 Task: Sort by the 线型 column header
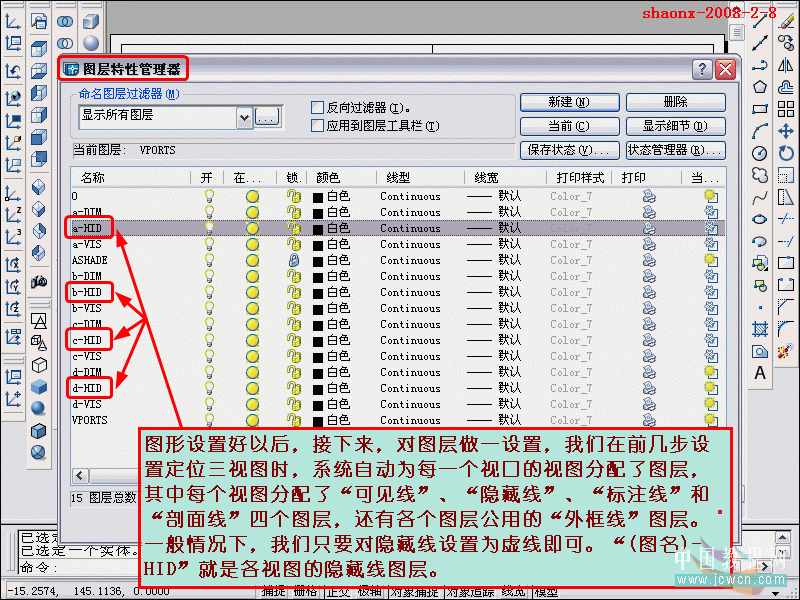pos(398,178)
